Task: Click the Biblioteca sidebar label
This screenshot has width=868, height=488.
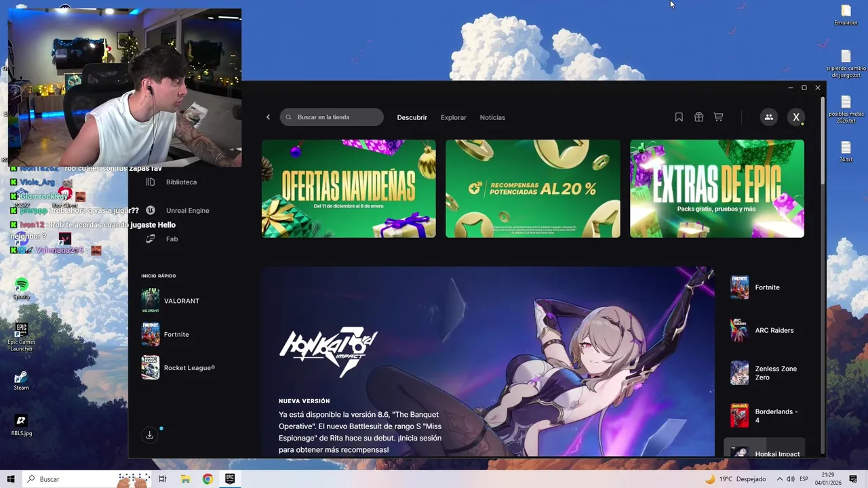Action: 181,182
